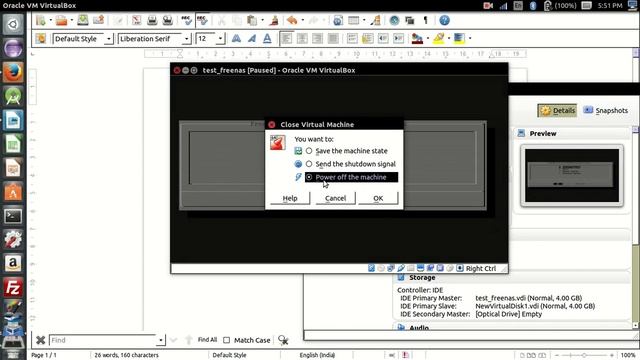Toggle Align Right paragraph icon

[318, 39]
